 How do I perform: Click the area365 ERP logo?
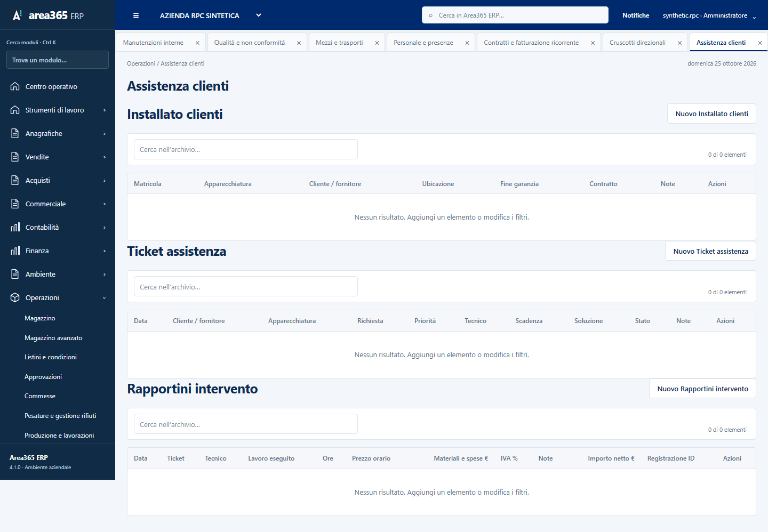48,15
